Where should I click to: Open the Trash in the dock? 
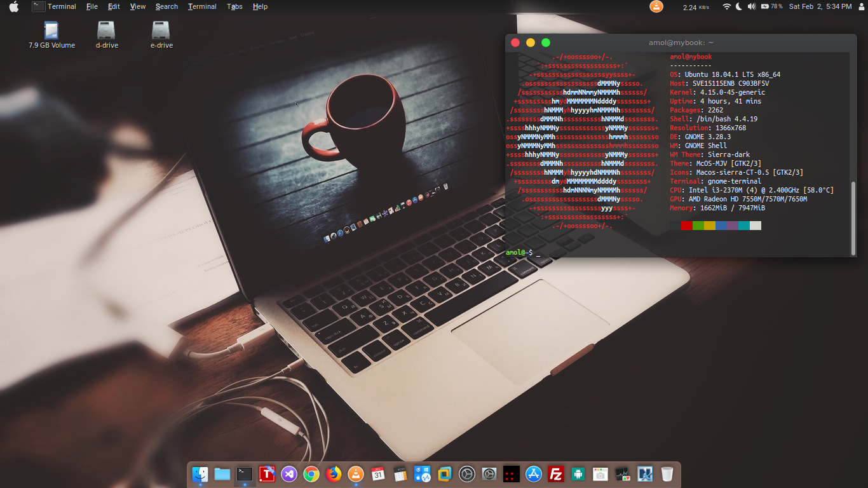(667, 474)
